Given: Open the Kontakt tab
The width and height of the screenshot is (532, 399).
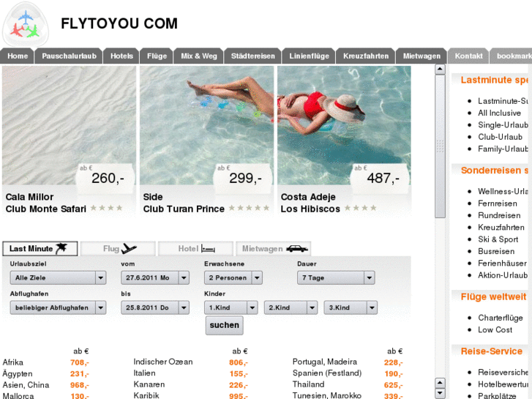Looking at the screenshot, I should [468, 56].
